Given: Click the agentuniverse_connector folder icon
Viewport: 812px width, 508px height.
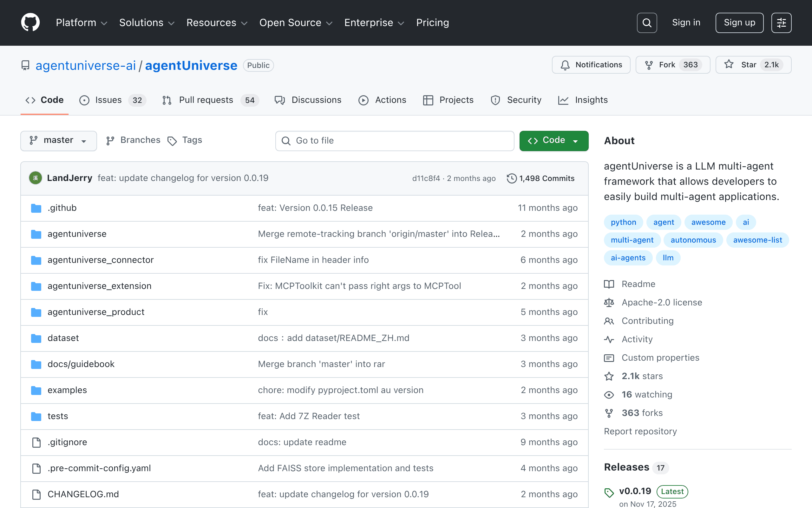Looking at the screenshot, I should tap(36, 260).
